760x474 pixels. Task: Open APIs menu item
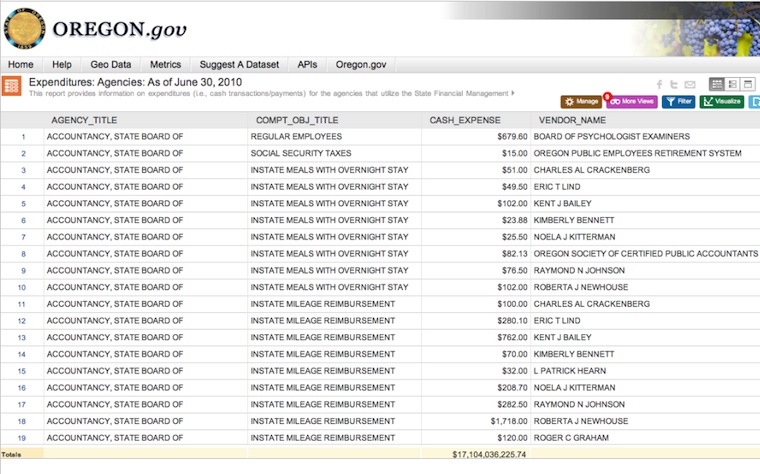pyautogui.click(x=307, y=64)
